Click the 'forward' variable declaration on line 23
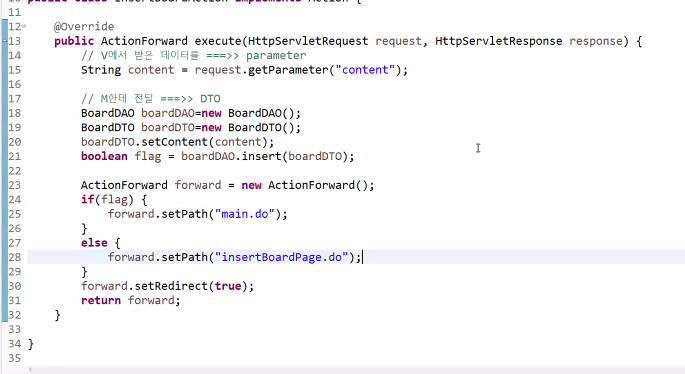The width and height of the screenshot is (685, 374). [198, 185]
